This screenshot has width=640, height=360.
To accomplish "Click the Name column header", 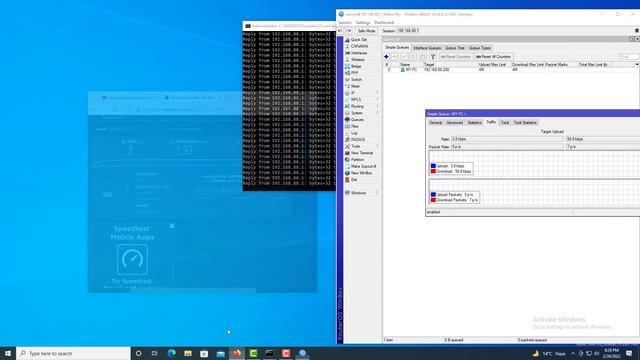I will click(x=411, y=64).
